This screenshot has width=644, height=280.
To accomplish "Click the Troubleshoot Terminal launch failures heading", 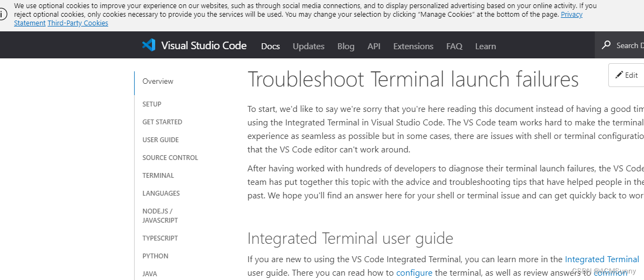I will tap(413, 79).
